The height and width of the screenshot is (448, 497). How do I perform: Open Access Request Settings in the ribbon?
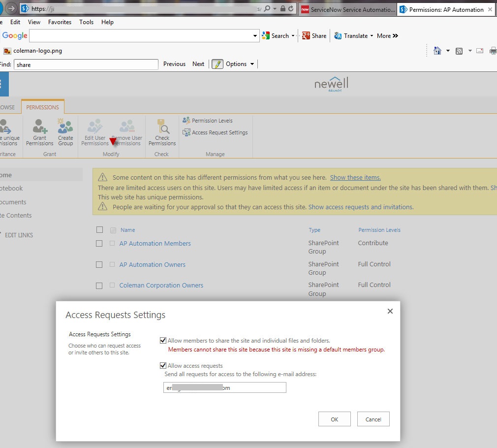pyautogui.click(x=215, y=132)
